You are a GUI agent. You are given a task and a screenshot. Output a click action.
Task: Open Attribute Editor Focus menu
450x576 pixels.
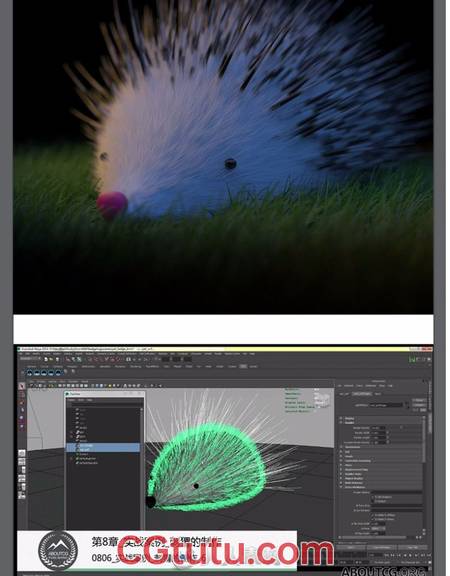click(x=360, y=386)
